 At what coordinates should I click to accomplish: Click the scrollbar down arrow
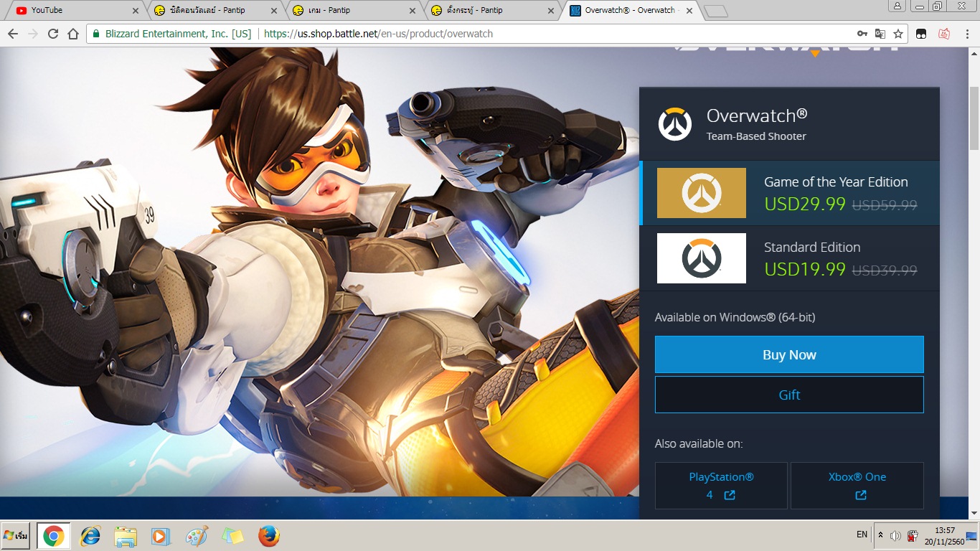(x=974, y=513)
